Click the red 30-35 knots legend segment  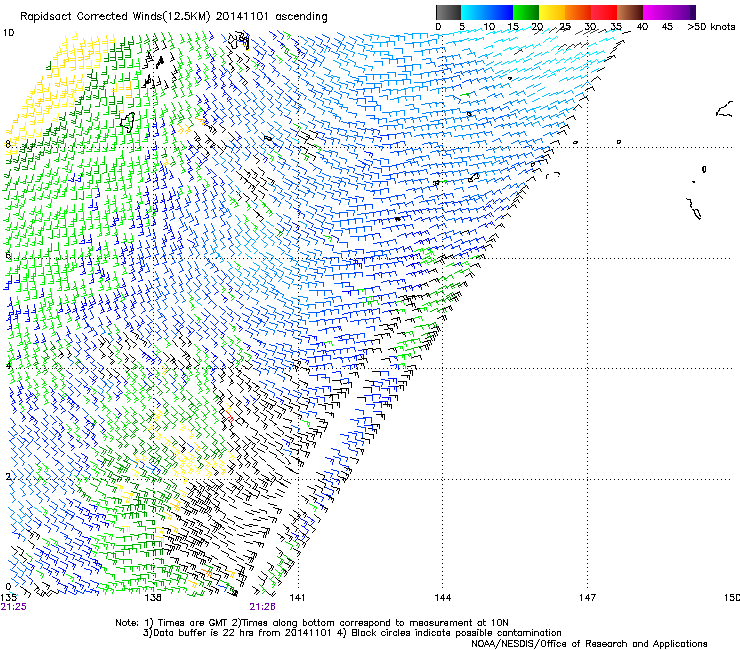(604, 12)
